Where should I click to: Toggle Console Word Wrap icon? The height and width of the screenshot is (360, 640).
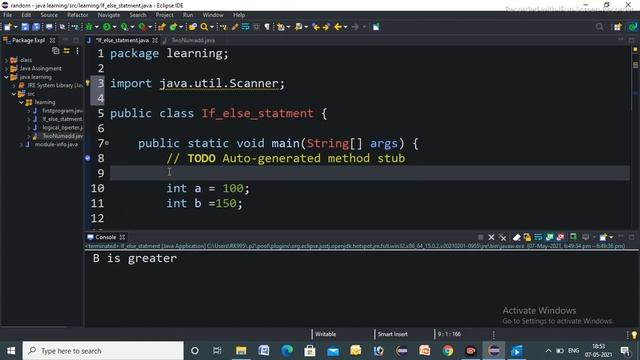pyautogui.click(x=538, y=237)
